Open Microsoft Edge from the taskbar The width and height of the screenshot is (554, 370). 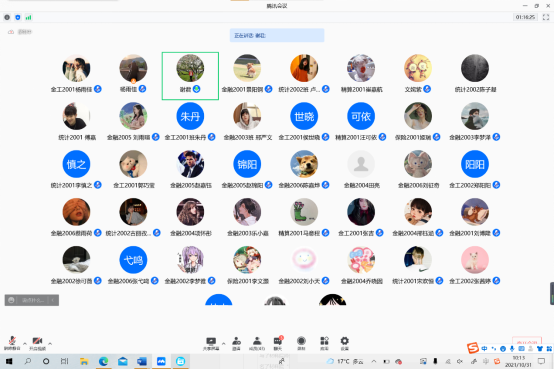(x=104, y=361)
